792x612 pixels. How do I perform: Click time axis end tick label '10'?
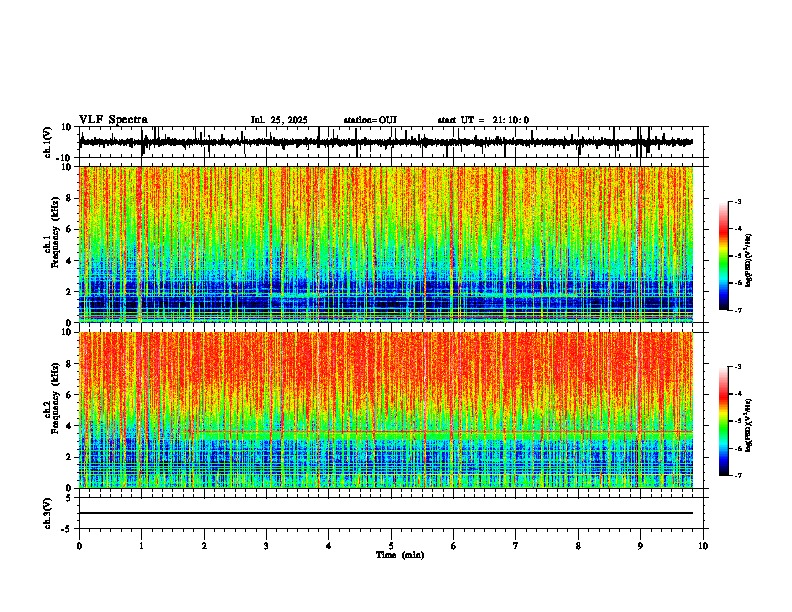[703, 546]
